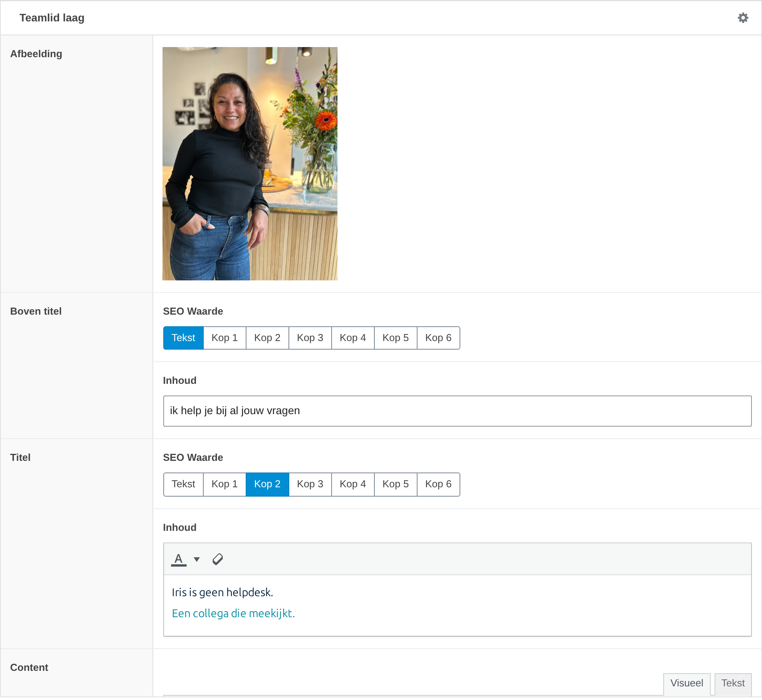Click the text color A icon
762x700 pixels.
(x=179, y=559)
